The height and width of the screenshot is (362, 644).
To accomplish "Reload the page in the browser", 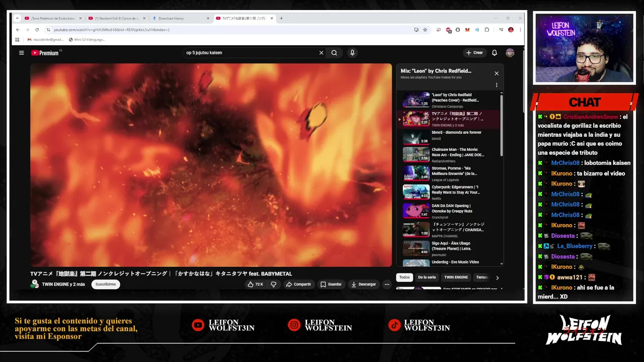I will coord(37,30).
